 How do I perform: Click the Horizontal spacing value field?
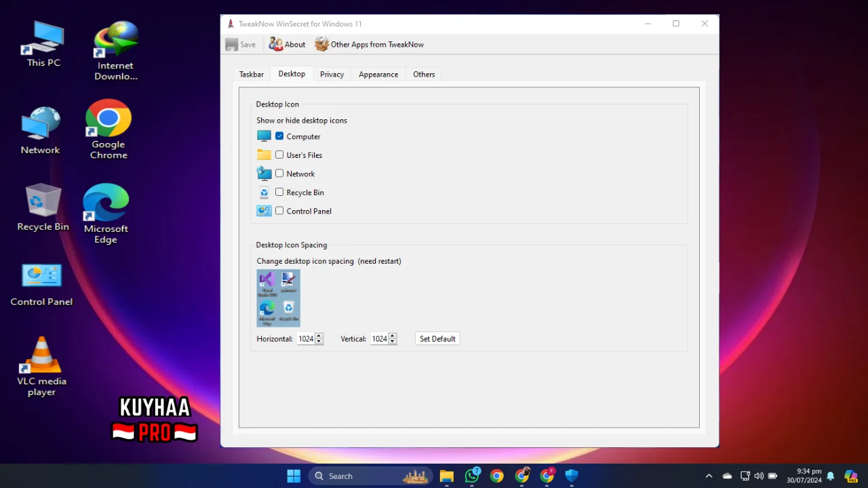[306, 339]
